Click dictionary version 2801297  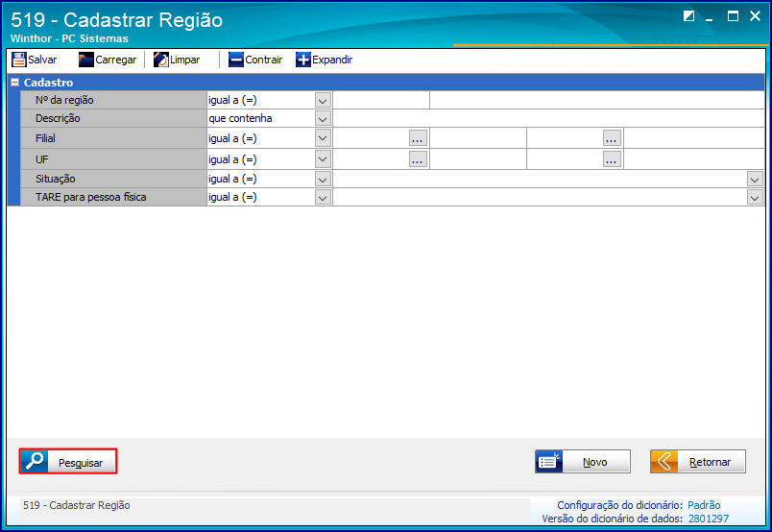coord(709,519)
